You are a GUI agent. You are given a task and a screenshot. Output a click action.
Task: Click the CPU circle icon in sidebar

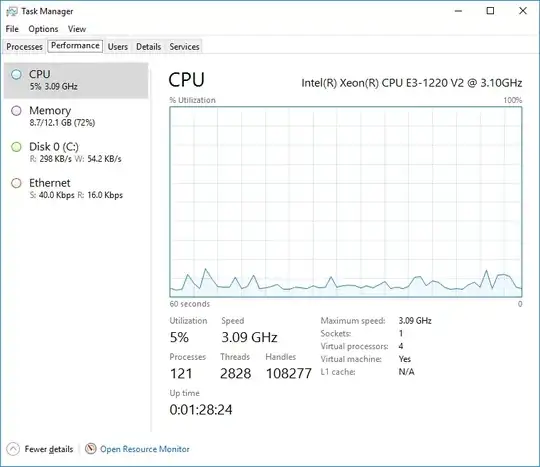tap(16, 74)
